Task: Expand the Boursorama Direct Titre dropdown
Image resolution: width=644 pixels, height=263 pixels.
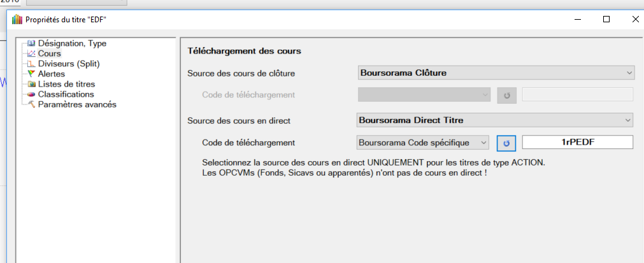Action: [x=494, y=119]
